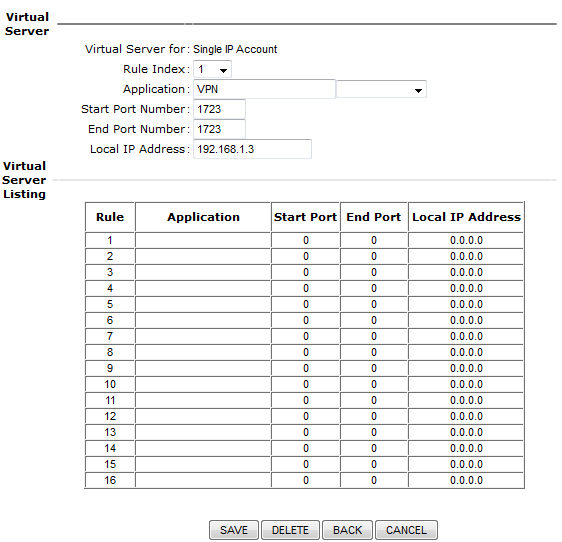Click the Local IP 0.0.0.0 cell of rule 1
Image resolution: width=562 pixels, height=542 pixels.
[x=466, y=240]
